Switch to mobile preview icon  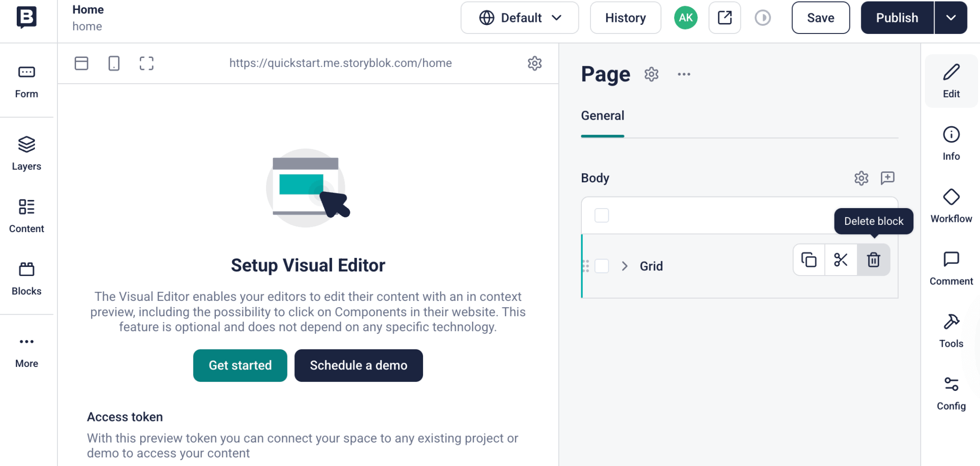114,63
